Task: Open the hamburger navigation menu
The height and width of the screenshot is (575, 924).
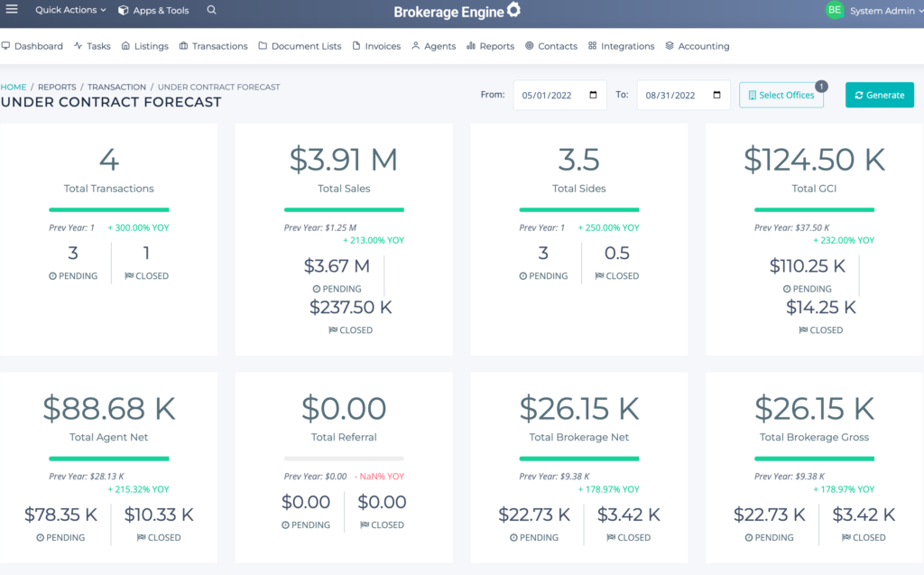Action: (x=12, y=9)
